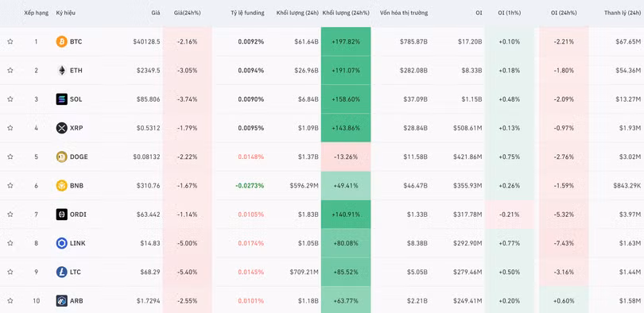Viewport: 644px width, 313px height.
Task: Open the ORDI symbol link
Action: 78,214
